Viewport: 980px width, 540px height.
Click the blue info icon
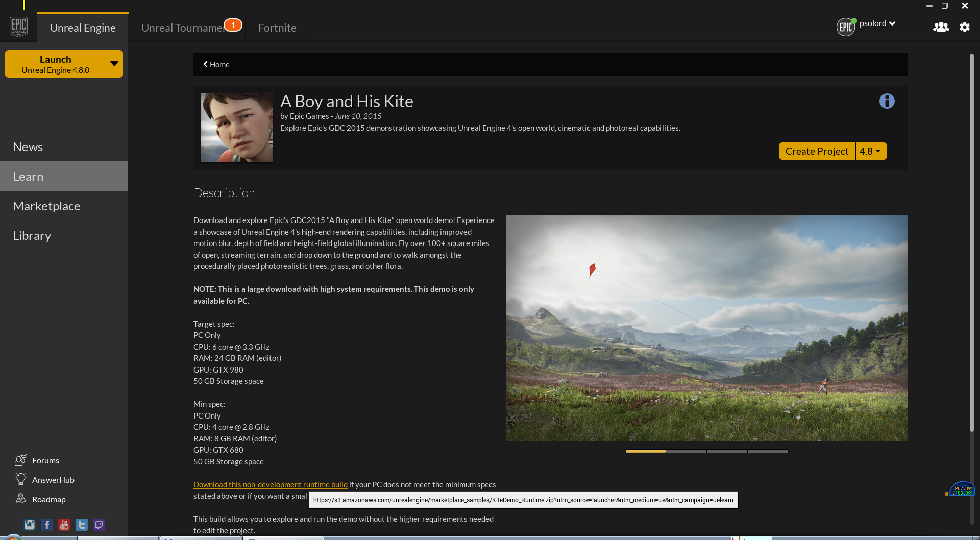[x=887, y=101]
